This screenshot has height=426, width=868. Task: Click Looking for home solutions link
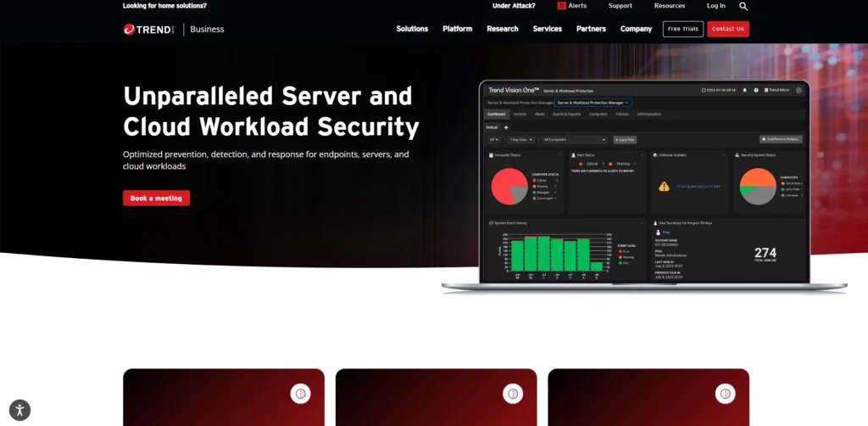(x=164, y=6)
